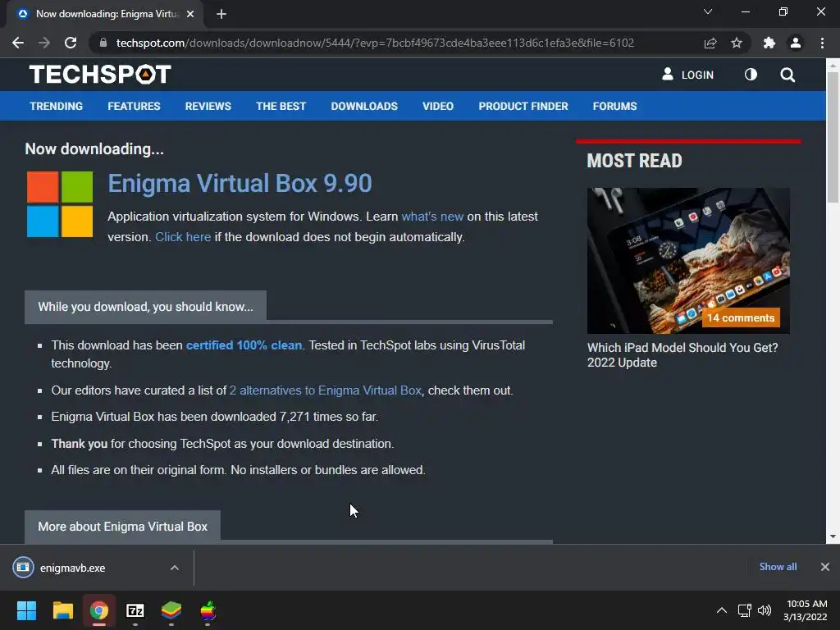Open the FORUMS menu
The width and height of the screenshot is (840, 630).
(x=614, y=106)
